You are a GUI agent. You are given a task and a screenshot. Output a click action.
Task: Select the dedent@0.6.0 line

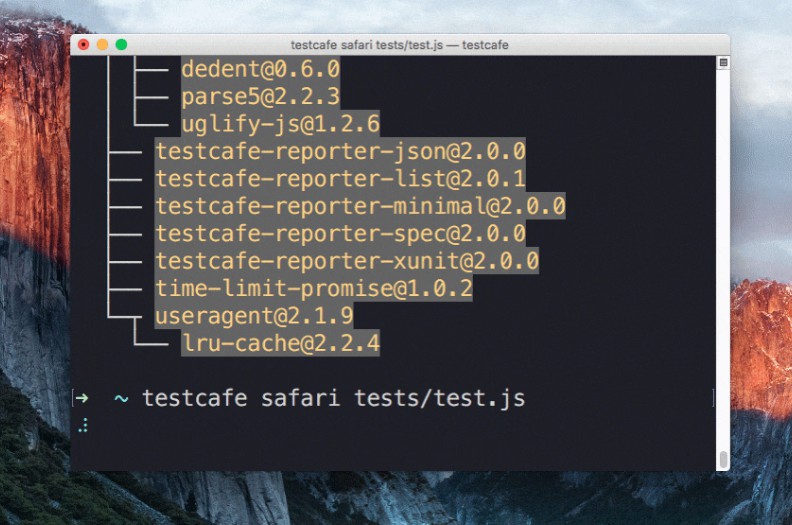pyautogui.click(x=260, y=69)
